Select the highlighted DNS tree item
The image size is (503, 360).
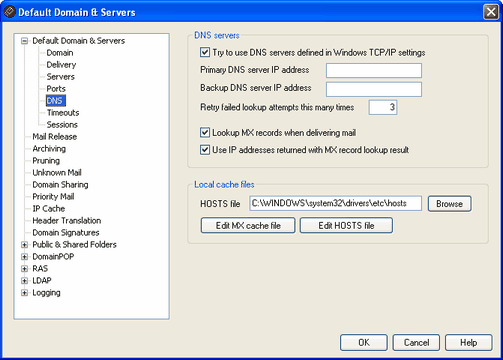(x=55, y=101)
